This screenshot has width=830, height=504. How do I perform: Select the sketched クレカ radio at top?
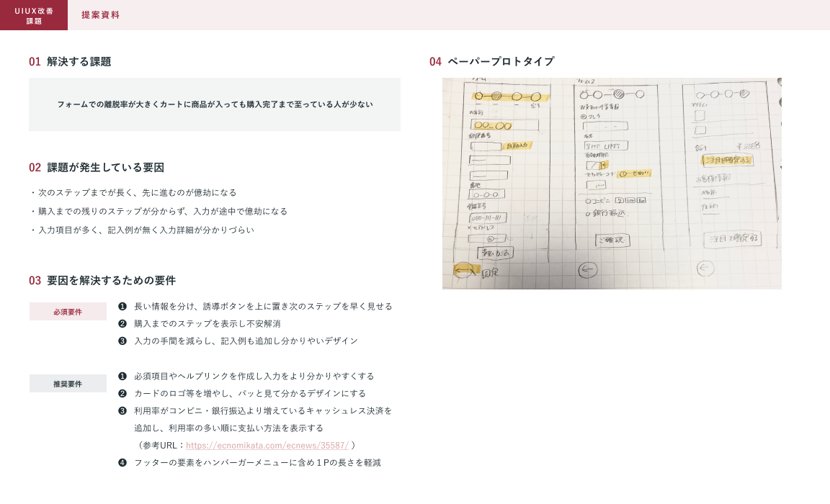click(584, 116)
